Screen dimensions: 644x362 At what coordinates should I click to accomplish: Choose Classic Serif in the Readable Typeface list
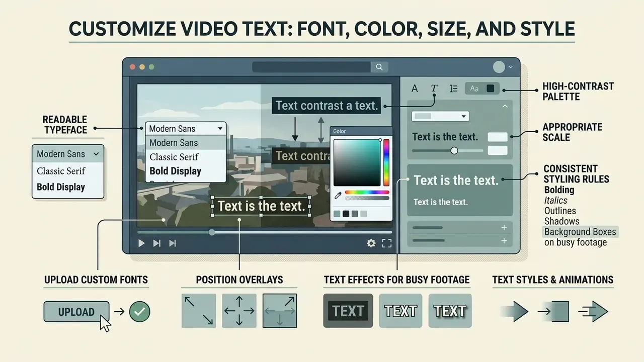coord(68,171)
